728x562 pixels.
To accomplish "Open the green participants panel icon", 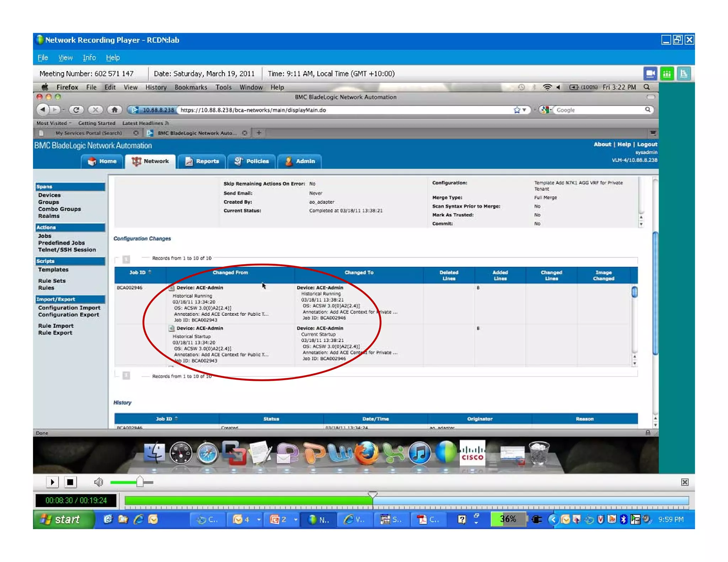I will (667, 74).
